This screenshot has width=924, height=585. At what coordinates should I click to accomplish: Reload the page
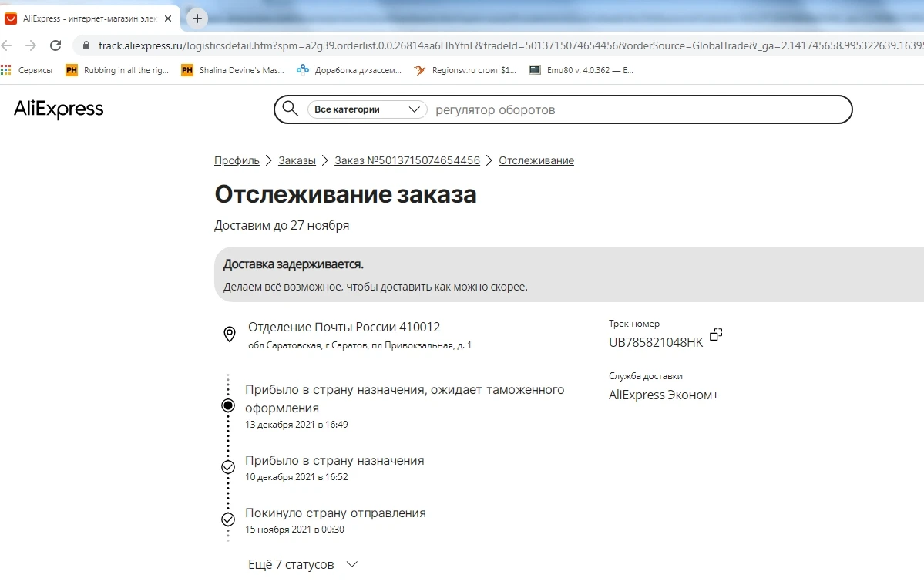(x=55, y=45)
